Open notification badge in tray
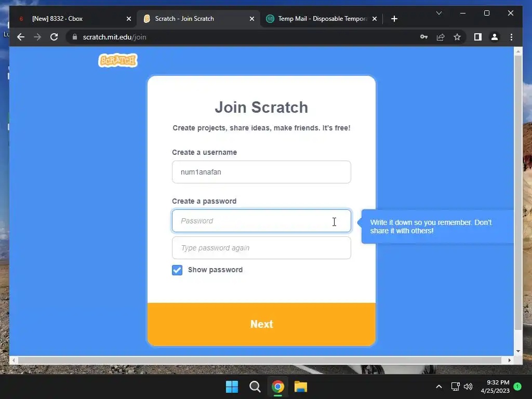 517,386
